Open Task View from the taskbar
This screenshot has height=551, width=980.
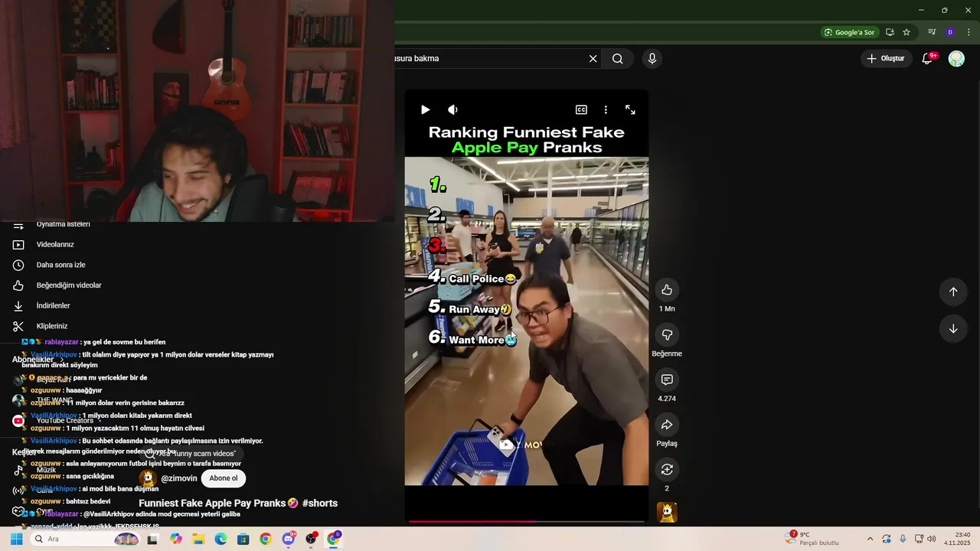point(152,539)
